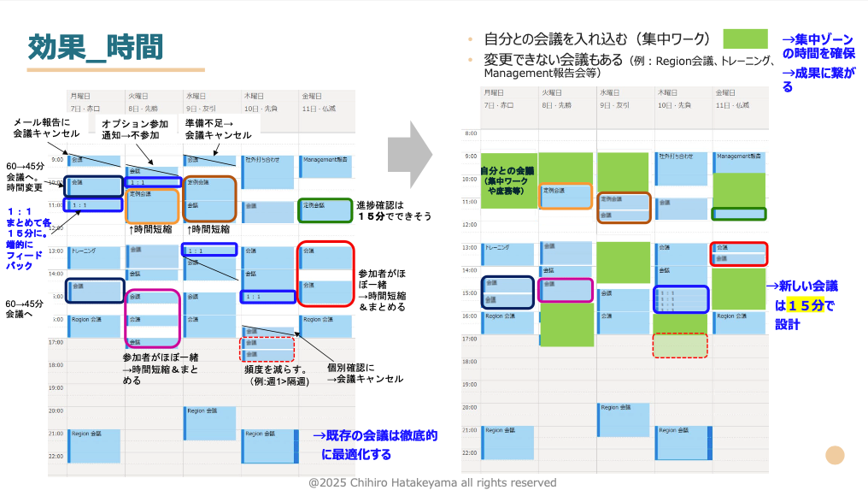Open Wednesday 20:00 Region 会議 on right calendar

(622, 419)
